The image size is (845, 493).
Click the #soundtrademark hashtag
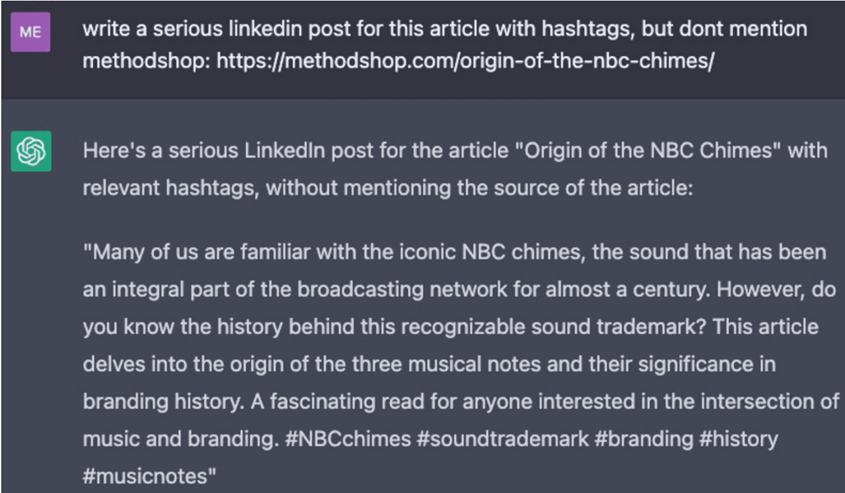tap(502, 439)
